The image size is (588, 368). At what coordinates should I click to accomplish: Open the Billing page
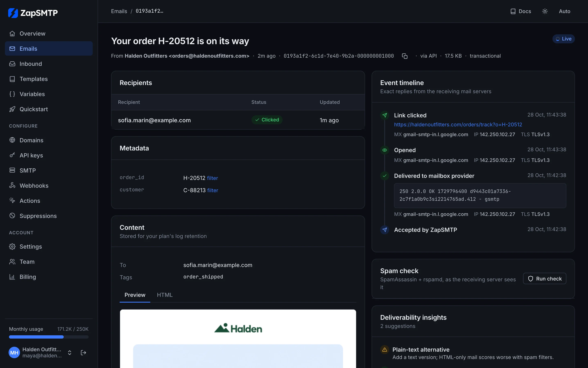click(49, 277)
